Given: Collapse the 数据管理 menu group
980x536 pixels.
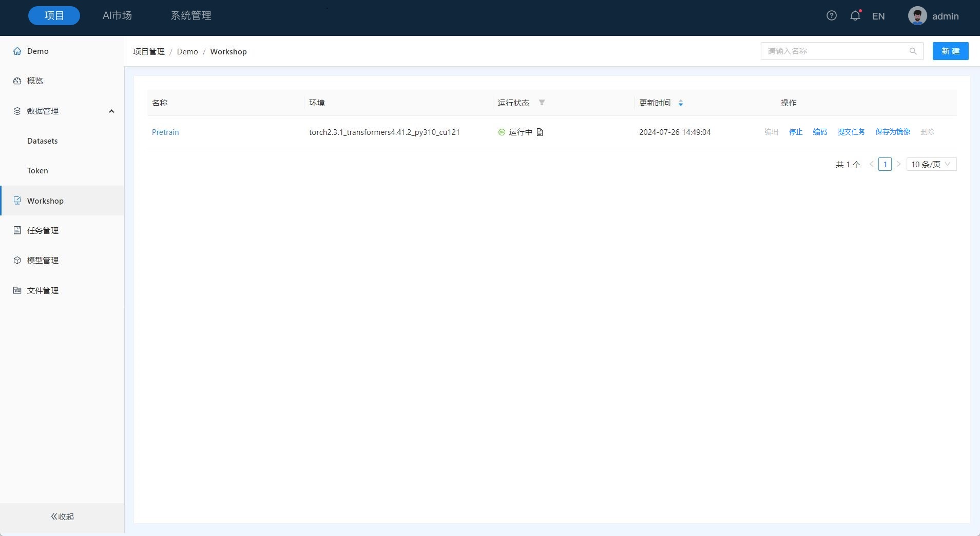Looking at the screenshot, I should 111,111.
